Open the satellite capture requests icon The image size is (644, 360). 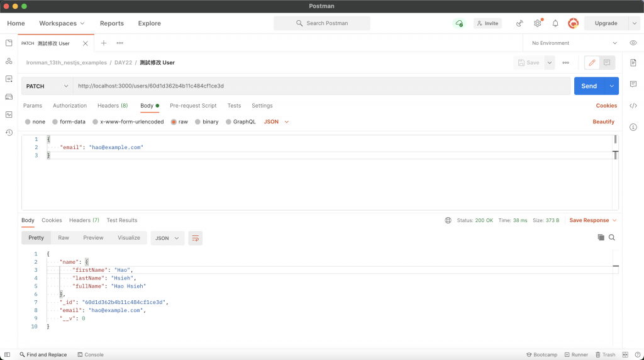pos(519,23)
